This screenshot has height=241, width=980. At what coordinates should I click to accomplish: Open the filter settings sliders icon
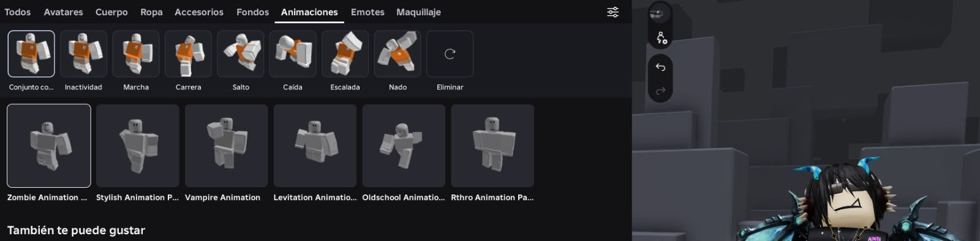[x=612, y=12]
